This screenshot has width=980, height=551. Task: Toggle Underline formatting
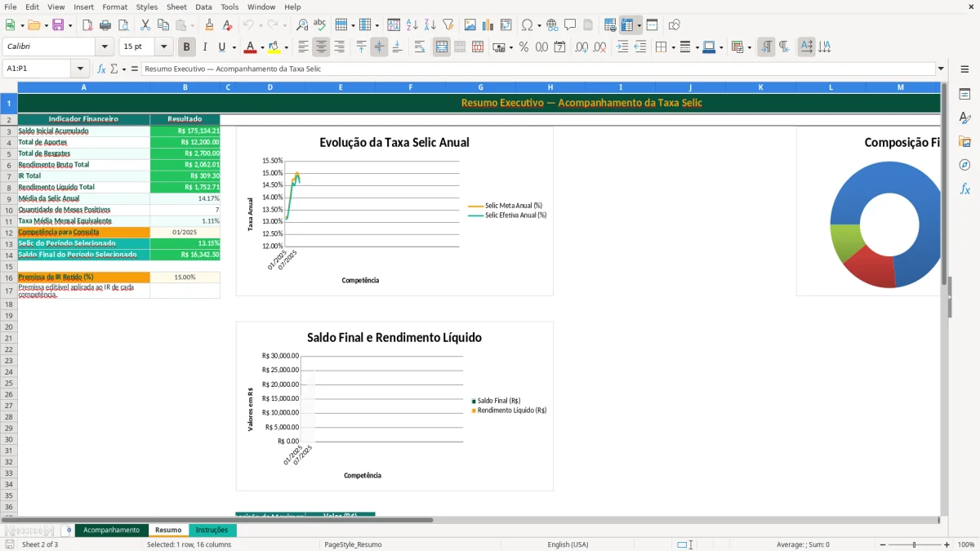[x=221, y=47]
